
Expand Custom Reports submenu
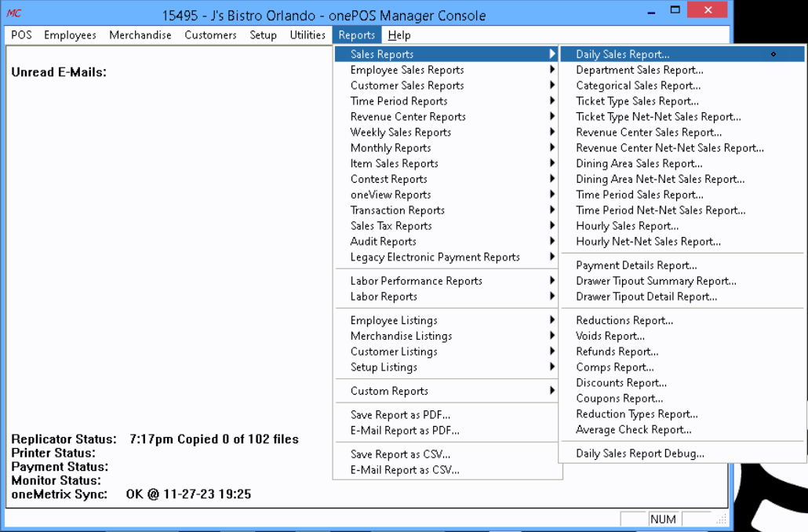446,391
